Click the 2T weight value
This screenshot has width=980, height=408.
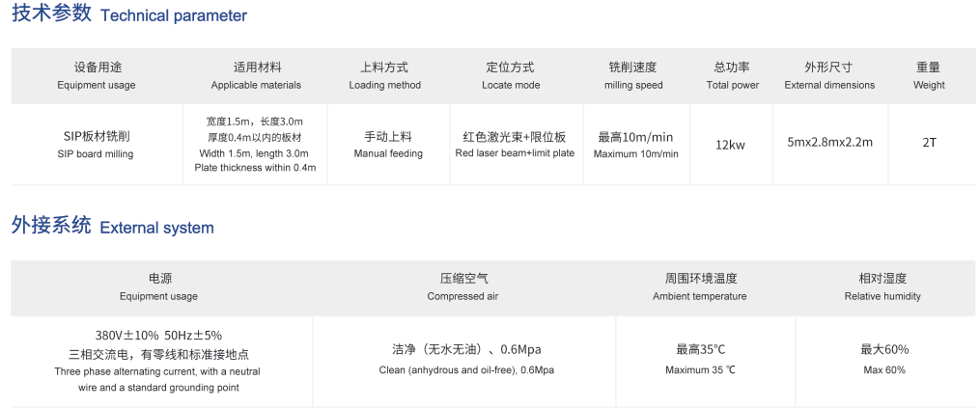930,142
